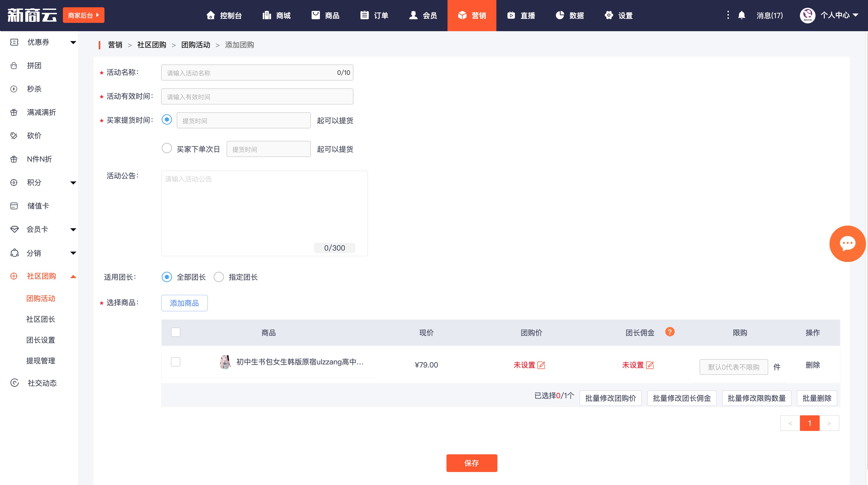This screenshot has width=868, height=485.
Task: Open the 商家后台 switcher button
Action: [x=84, y=15]
